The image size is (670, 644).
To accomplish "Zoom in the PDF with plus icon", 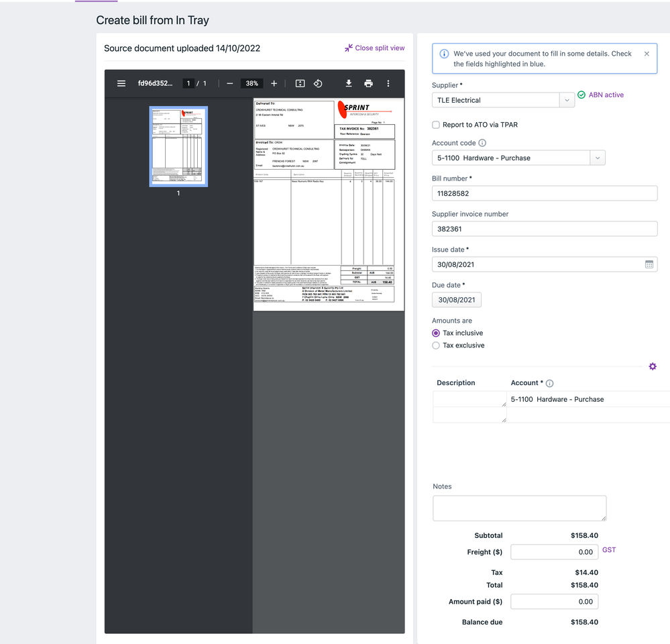I will click(274, 84).
